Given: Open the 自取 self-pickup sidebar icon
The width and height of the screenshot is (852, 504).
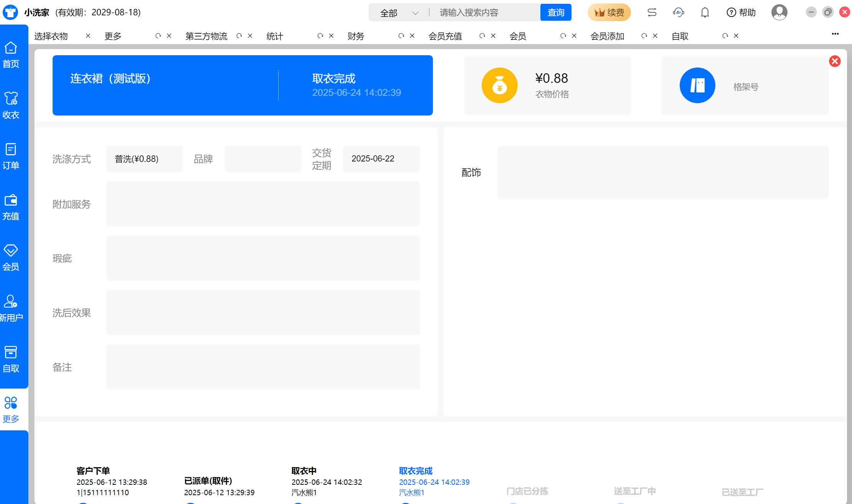Looking at the screenshot, I should pyautogui.click(x=11, y=352).
